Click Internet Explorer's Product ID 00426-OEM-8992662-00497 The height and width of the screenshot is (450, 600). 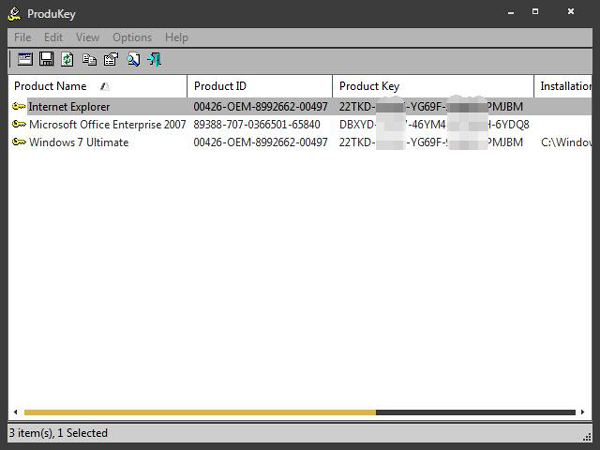[261, 106]
